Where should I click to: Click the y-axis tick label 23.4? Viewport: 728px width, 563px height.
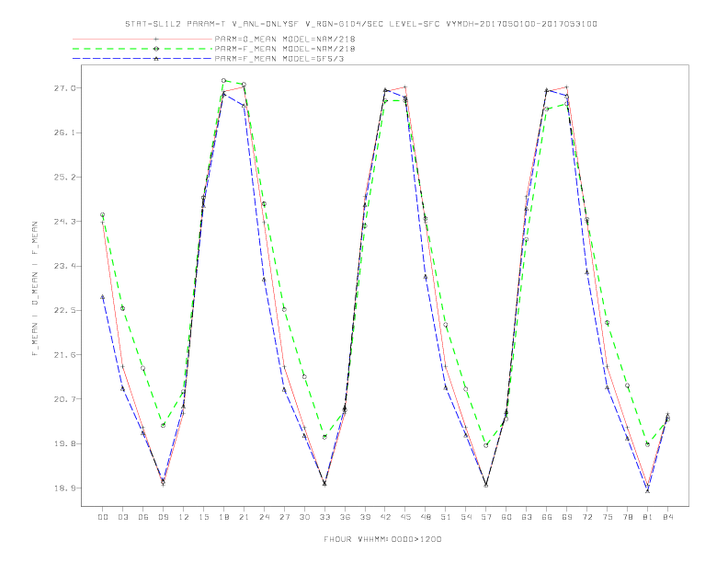pos(64,266)
